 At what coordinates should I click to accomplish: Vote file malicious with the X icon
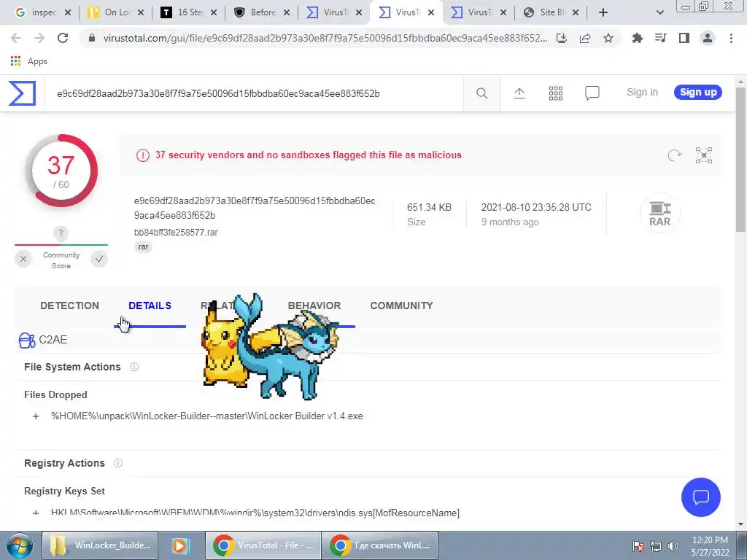pyautogui.click(x=23, y=259)
